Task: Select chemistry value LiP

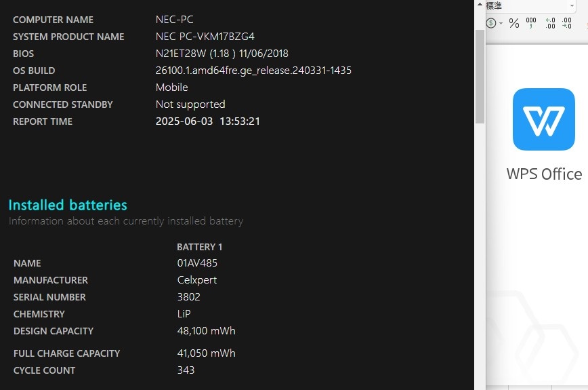Action: click(184, 314)
